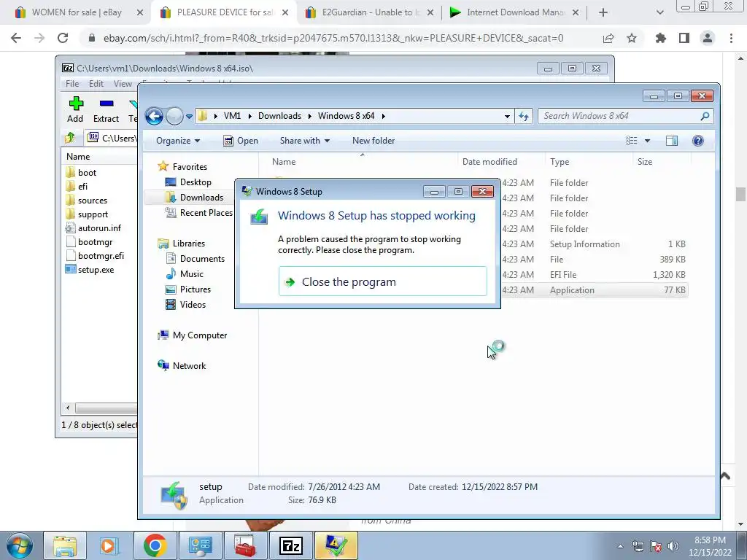Open Chrome three-dot menu

click(x=731, y=38)
